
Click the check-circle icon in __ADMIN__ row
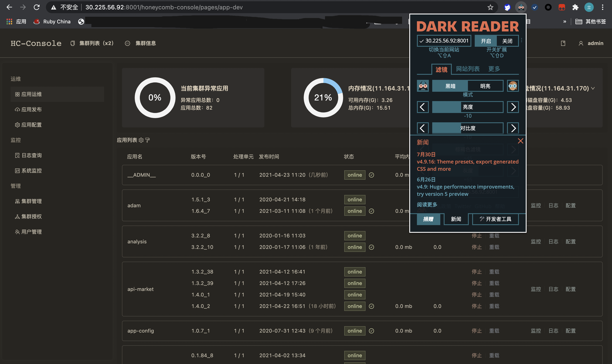coord(371,175)
